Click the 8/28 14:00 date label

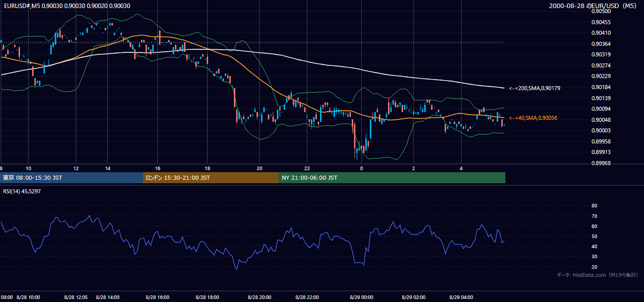click(107, 297)
